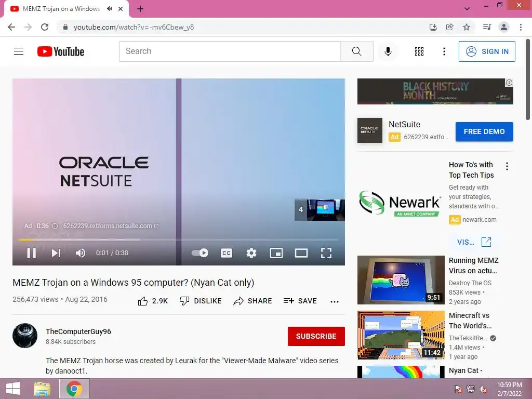
Task: Open the Action Center flag icon
Action: [458, 389]
